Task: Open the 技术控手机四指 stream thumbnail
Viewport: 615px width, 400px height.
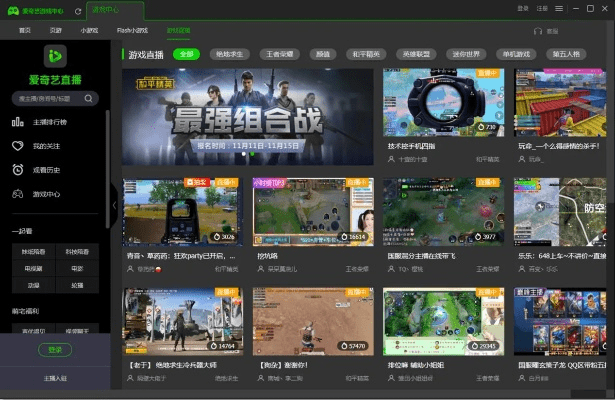Action: point(444,103)
